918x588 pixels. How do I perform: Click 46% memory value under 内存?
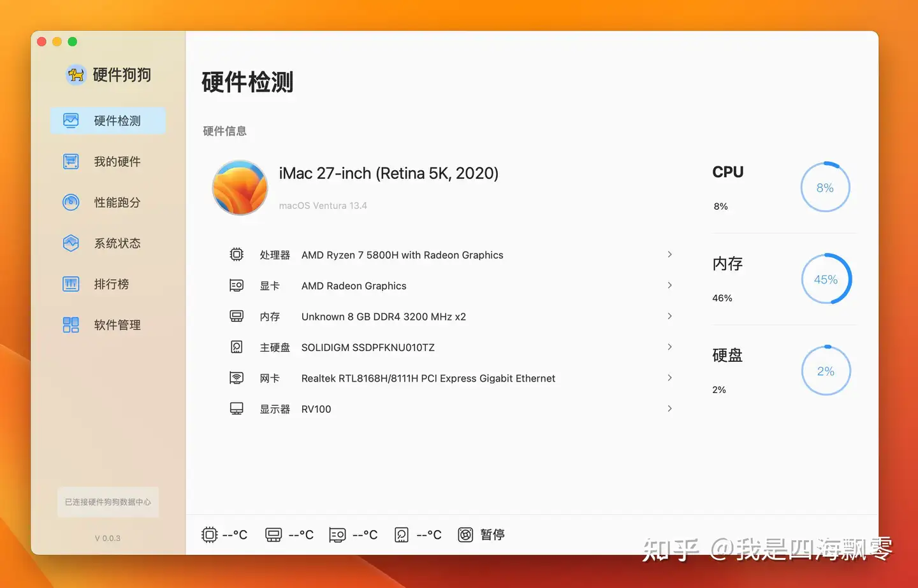722,298
